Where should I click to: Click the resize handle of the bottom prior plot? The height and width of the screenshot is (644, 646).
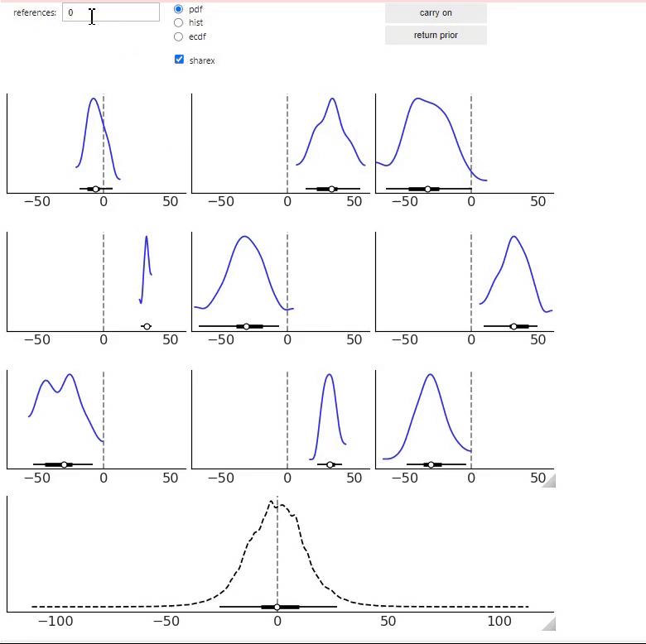(549, 624)
